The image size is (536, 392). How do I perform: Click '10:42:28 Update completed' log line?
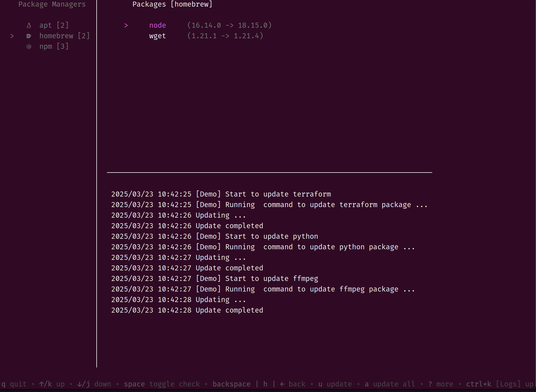click(187, 310)
